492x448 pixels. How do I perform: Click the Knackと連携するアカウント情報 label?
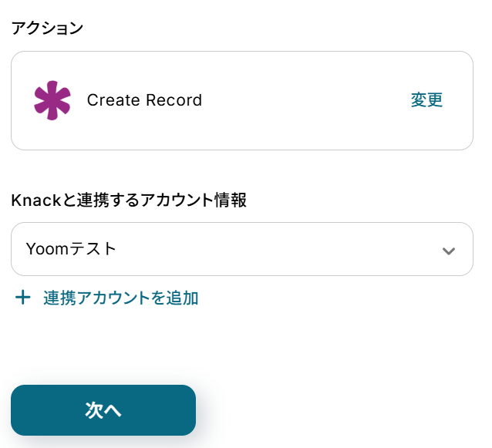point(129,200)
